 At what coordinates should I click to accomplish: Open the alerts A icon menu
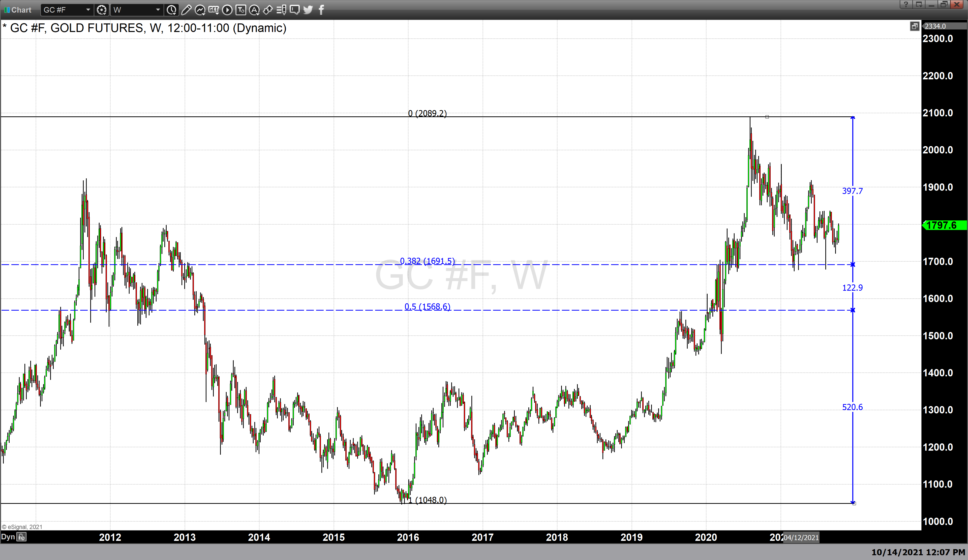point(254,10)
